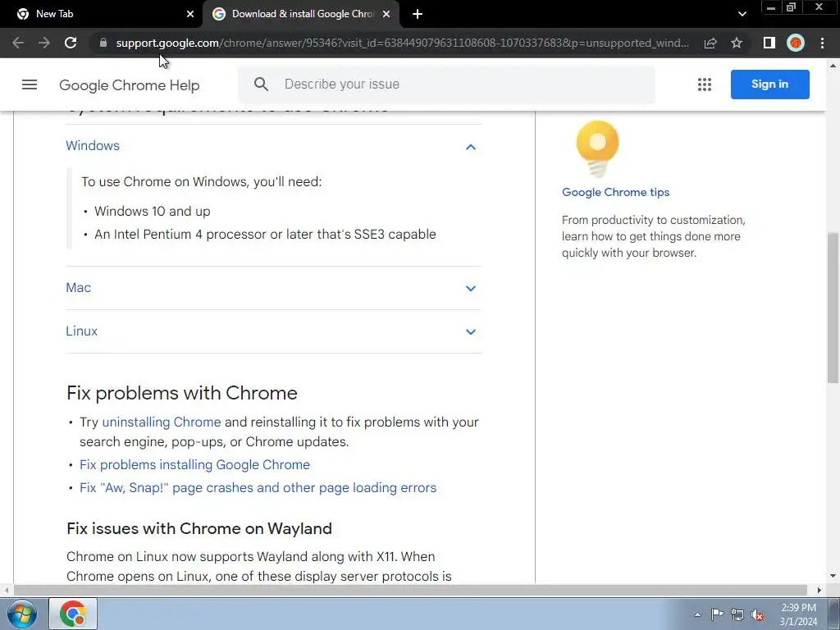Image resolution: width=840 pixels, height=630 pixels.
Task: Click the lightbulb tips image
Action: pos(597,149)
